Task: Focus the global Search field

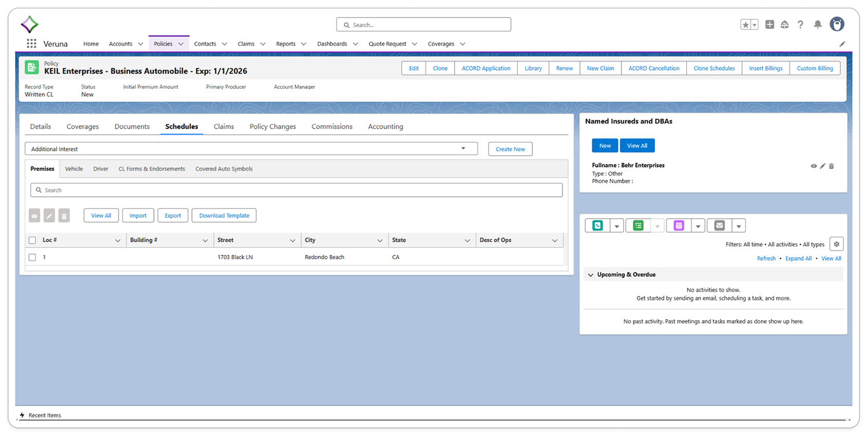Action: [424, 25]
